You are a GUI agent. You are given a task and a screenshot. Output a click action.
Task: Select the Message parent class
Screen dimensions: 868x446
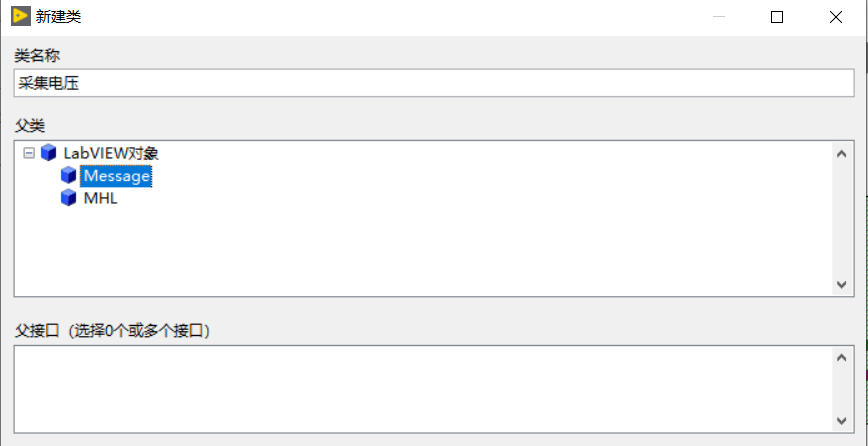coord(116,176)
